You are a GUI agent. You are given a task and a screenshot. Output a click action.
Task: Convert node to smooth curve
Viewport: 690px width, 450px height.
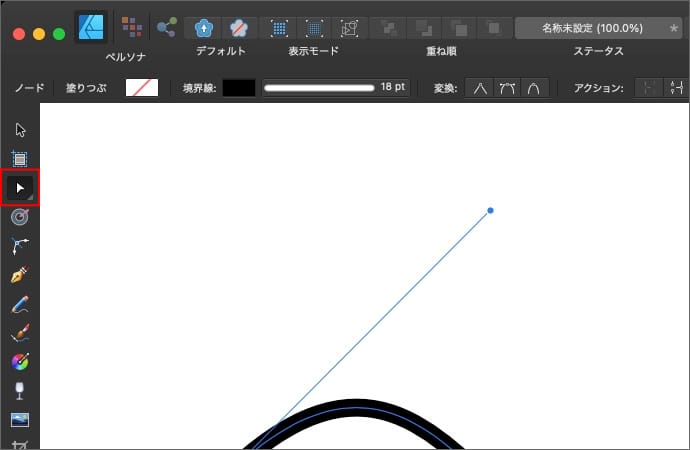point(507,88)
